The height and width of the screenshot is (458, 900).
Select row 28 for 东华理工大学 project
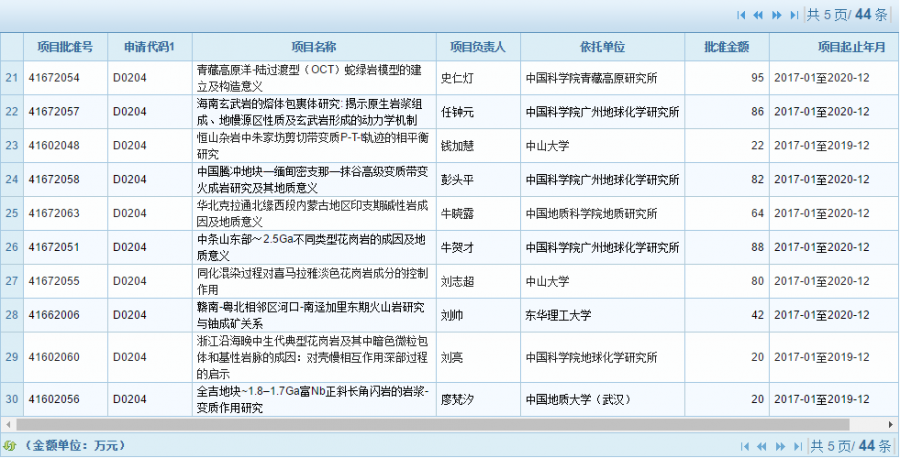(450, 315)
